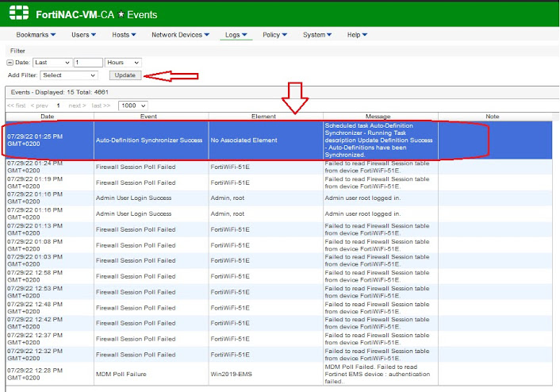Open the Users menu
This screenshot has height=392, width=560.
[83, 35]
